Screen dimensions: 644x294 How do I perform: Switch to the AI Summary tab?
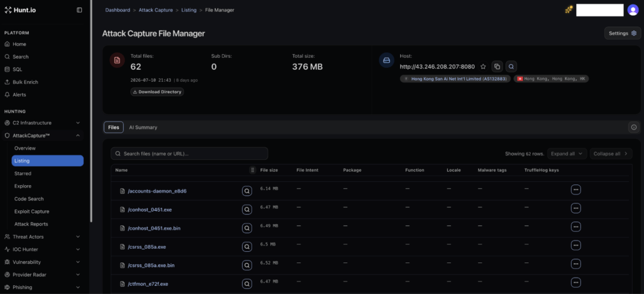point(143,127)
